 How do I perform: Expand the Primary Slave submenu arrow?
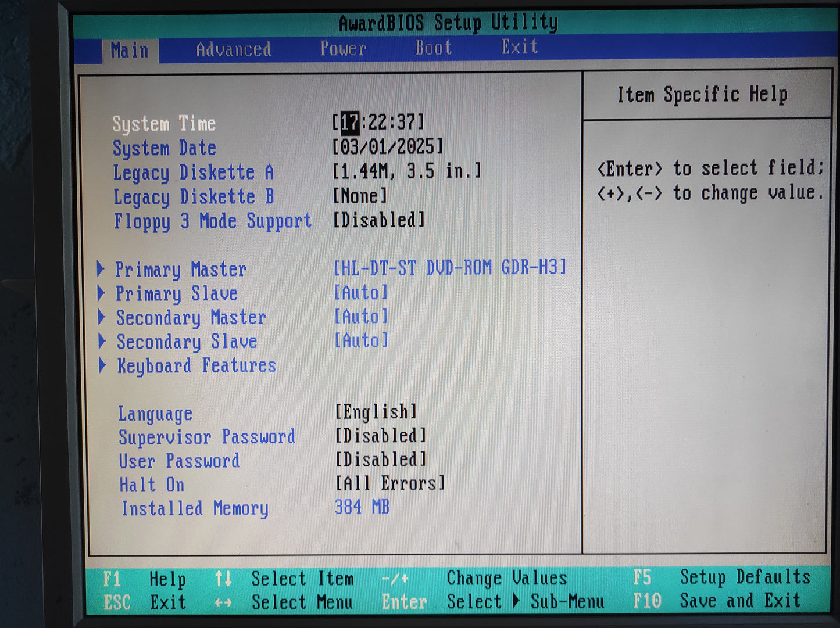(101, 293)
